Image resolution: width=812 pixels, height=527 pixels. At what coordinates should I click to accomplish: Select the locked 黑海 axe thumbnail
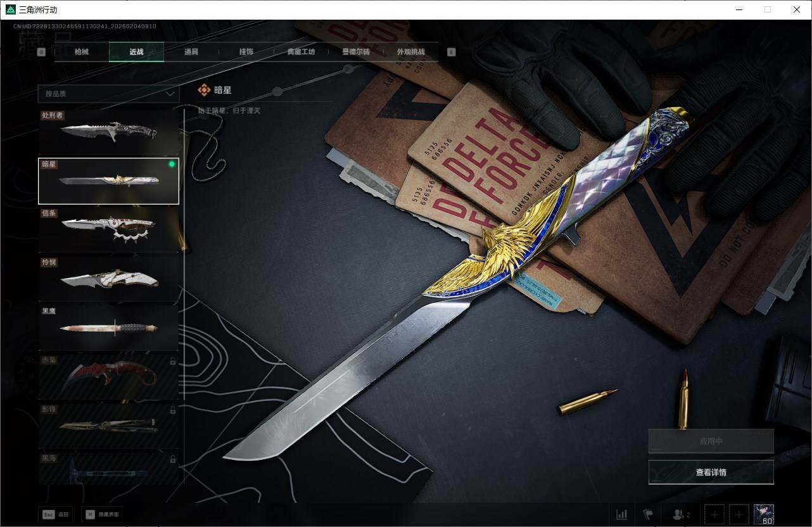pyautogui.click(x=108, y=469)
